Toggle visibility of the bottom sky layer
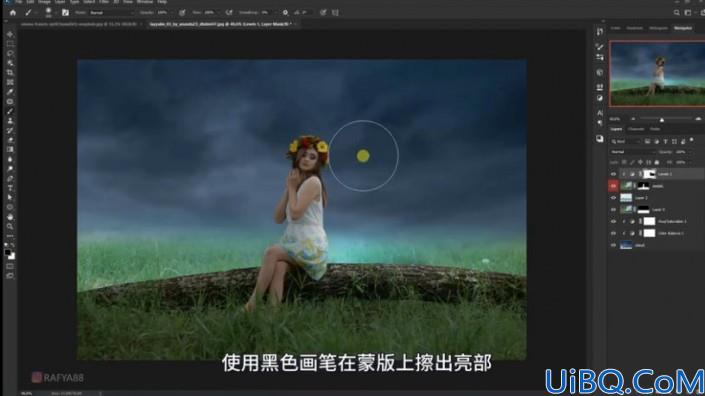Image resolution: width=705 pixels, height=396 pixels. [x=613, y=245]
